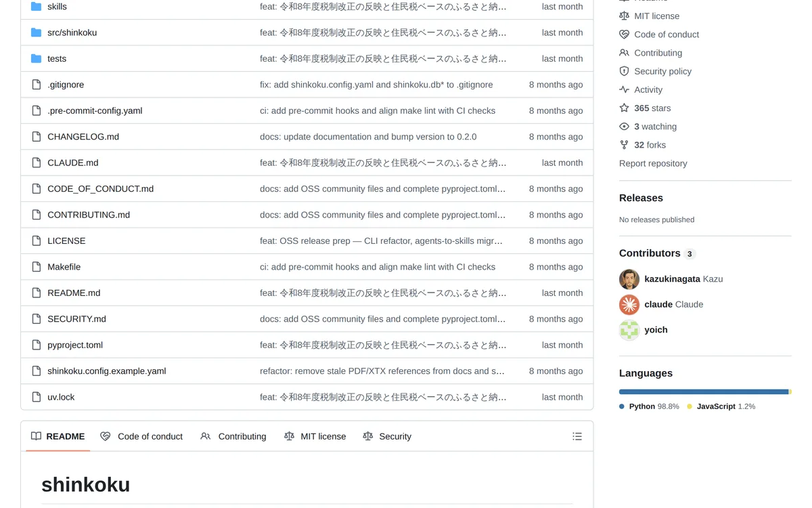Viewport: 812px width, 508px height.
Task: Click the star icon beside 365 stars
Action: click(624, 108)
